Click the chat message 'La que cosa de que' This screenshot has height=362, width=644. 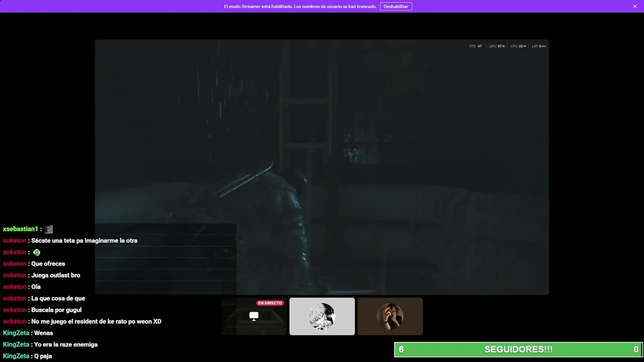point(58,299)
